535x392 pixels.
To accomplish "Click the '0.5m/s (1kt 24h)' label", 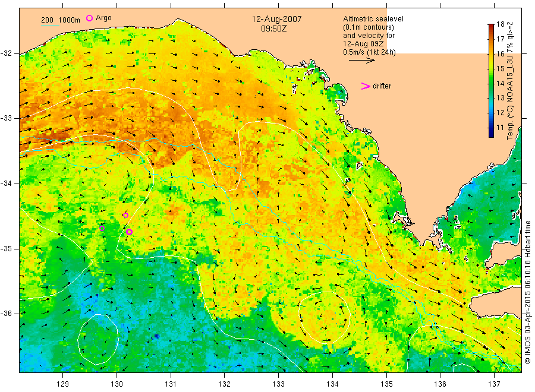I will click(369, 52).
